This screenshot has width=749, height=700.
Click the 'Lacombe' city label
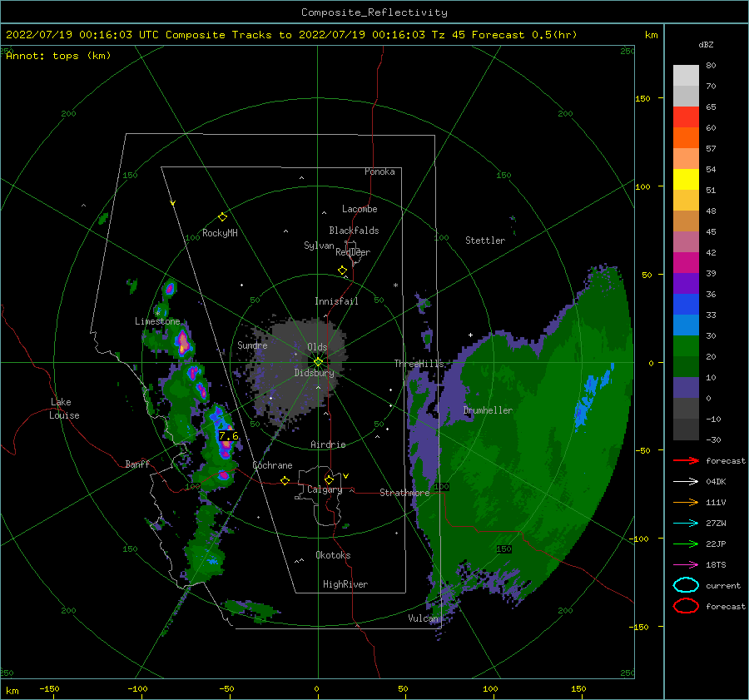pos(360,209)
